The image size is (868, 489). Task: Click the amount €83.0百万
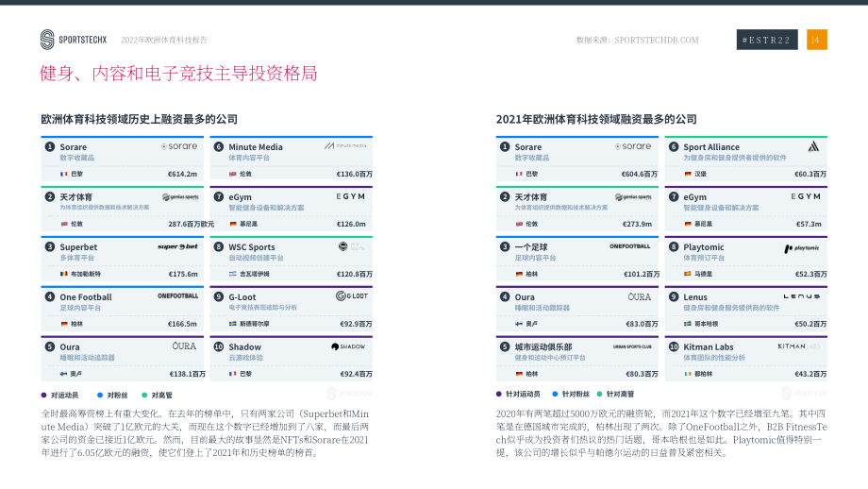(x=642, y=324)
